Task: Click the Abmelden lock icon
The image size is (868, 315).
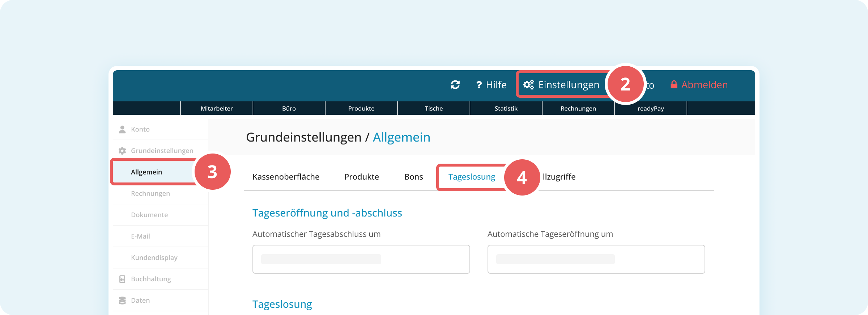Action: 674,84
